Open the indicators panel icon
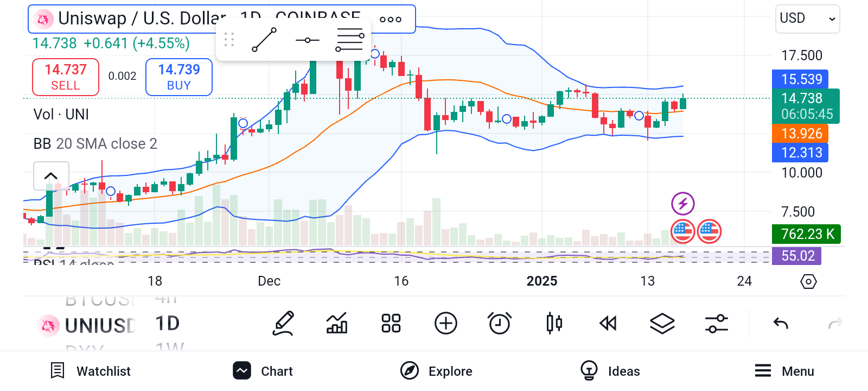The image size is (868, 391). click(x=337, y=324)
